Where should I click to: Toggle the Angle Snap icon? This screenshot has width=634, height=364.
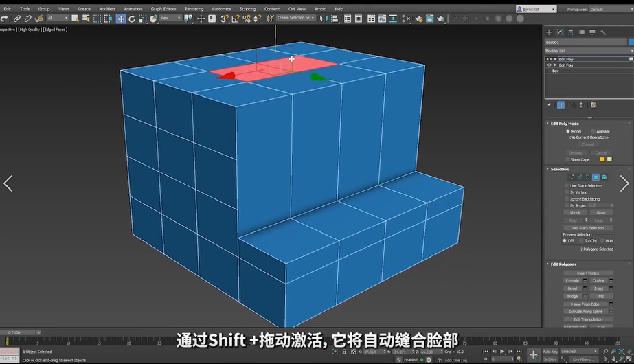click(x=236, y=19)
